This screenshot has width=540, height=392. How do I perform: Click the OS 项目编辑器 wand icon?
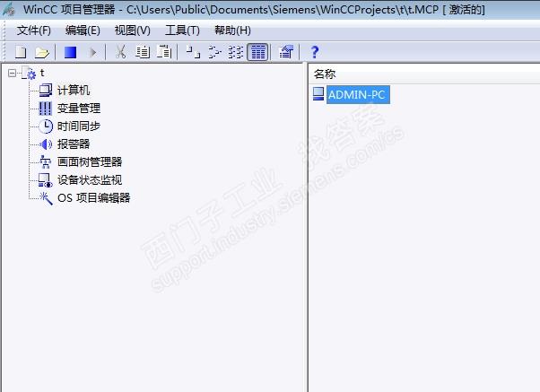click(46, 198)
